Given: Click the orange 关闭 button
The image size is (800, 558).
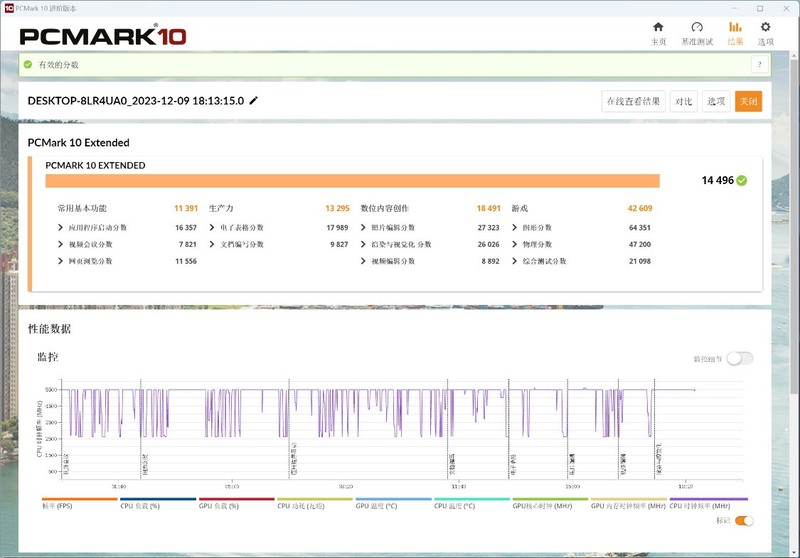Looking at the screenshot, I should 748,102.
